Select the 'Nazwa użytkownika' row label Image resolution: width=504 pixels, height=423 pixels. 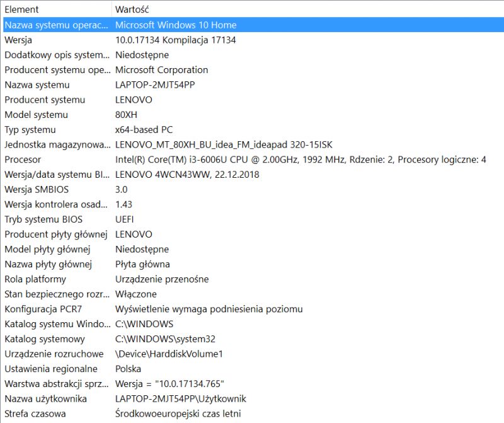tap(45, 399)
